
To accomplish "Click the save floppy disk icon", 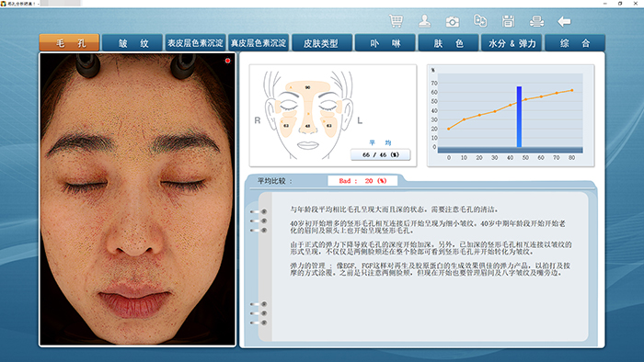I will click(x=508, y=21).
